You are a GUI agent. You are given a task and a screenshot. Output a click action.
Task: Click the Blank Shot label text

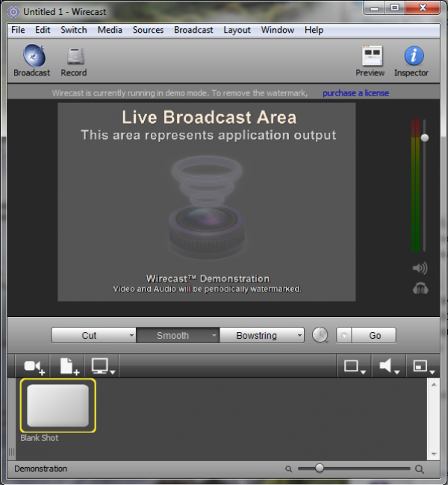tap(40, 438)
